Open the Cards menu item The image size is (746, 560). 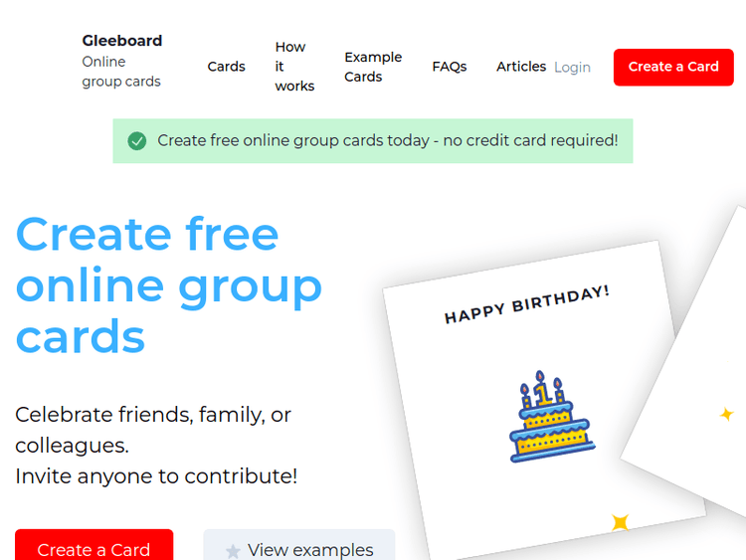coord(226,67)
